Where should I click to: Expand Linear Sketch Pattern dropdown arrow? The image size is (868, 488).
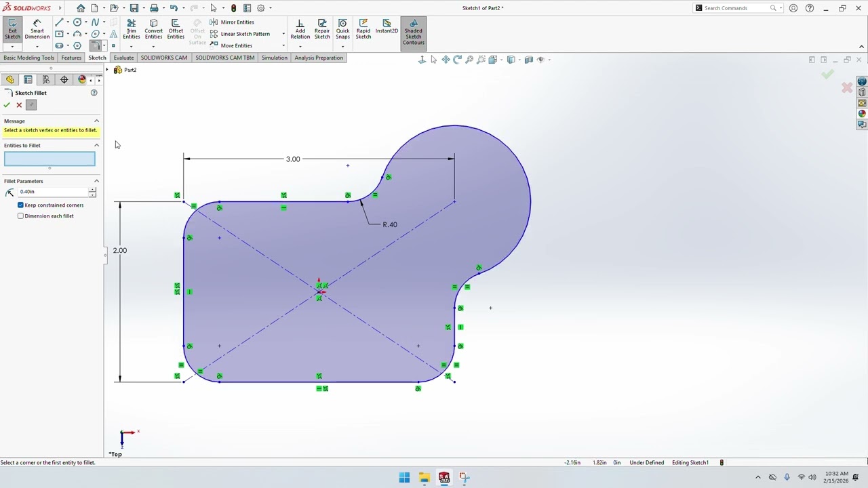click(283, 34)
